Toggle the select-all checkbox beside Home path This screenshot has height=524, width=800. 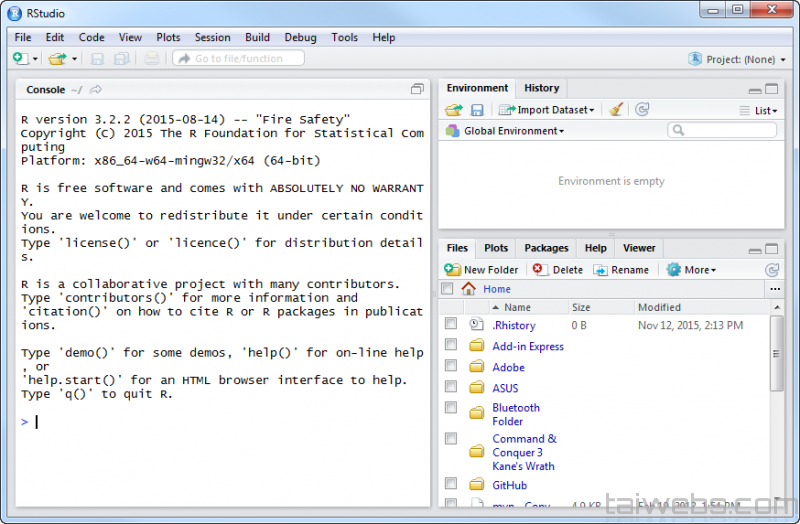[447, 289]
